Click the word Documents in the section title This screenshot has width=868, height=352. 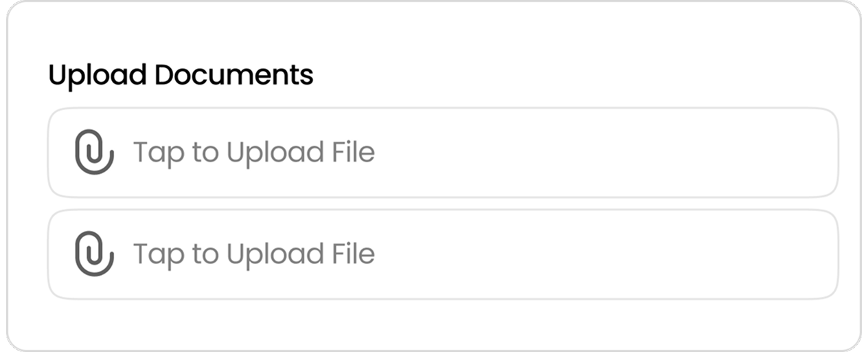tap(233, 75)
